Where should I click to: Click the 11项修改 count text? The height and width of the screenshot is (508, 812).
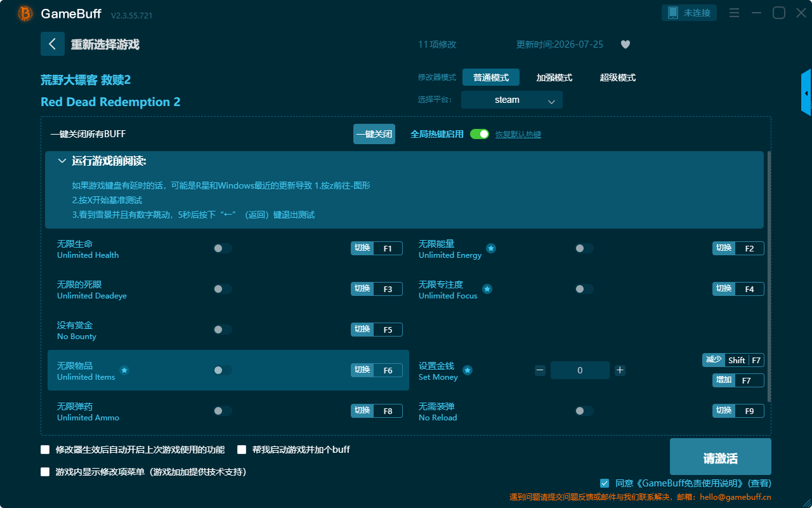tap(437, 44)
